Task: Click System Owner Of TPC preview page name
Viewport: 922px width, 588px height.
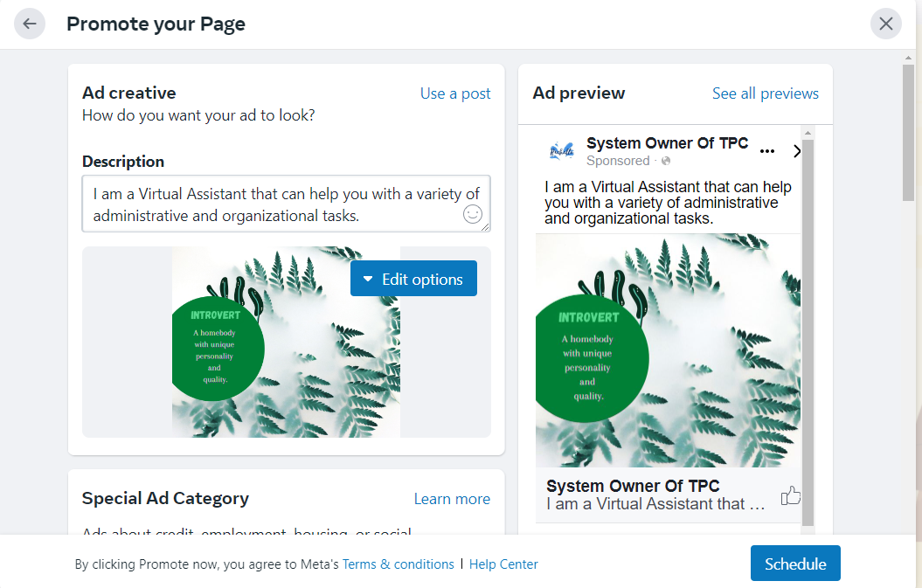Action: [667, 143]
